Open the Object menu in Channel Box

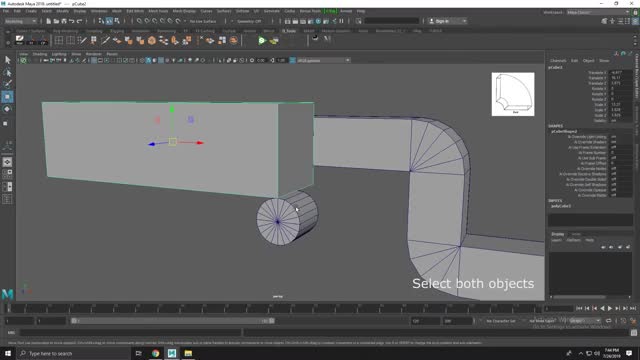(x=588, y=60)
